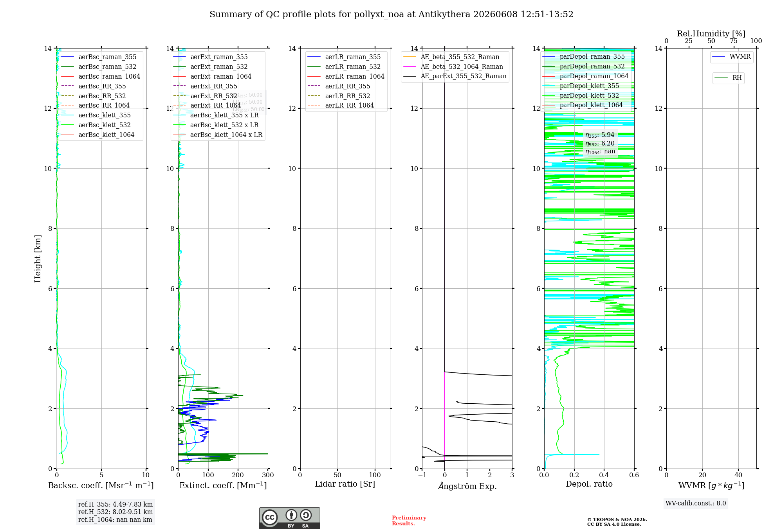The height and width of the screenshot is (532, 783).
Task: Click the η1064: nan annotation
Action: [600, 152]
